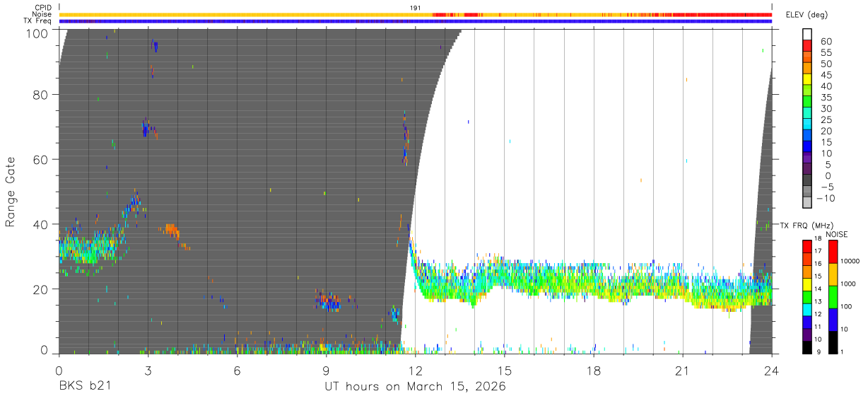Click the "TX Freq" row label at top left
This screenshot has height=401, width=868.
(38, 21)
